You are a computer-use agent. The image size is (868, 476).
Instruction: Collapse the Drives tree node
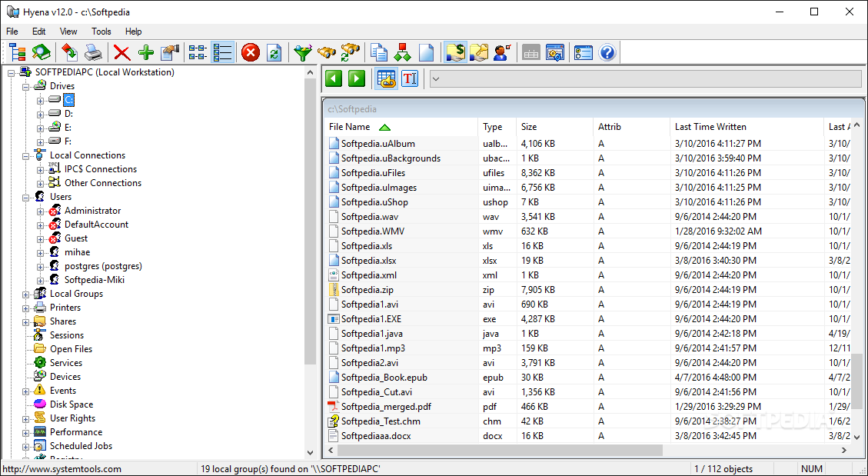coord(25,86)
